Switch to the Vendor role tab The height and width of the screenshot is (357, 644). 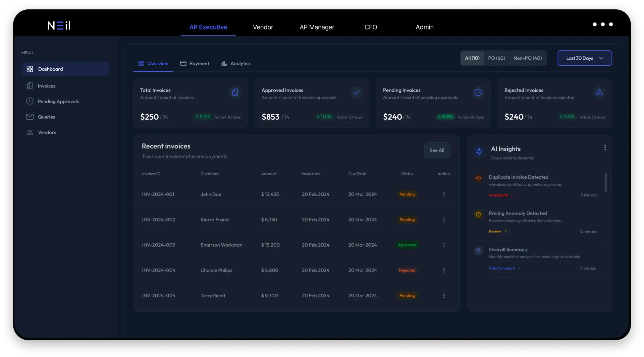click(263, 27)
